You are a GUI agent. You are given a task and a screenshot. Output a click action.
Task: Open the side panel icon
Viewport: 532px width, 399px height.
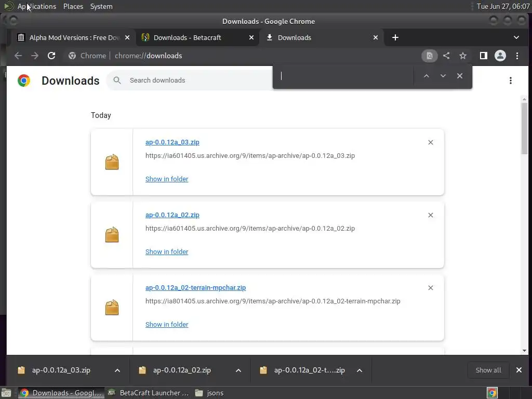484,56
